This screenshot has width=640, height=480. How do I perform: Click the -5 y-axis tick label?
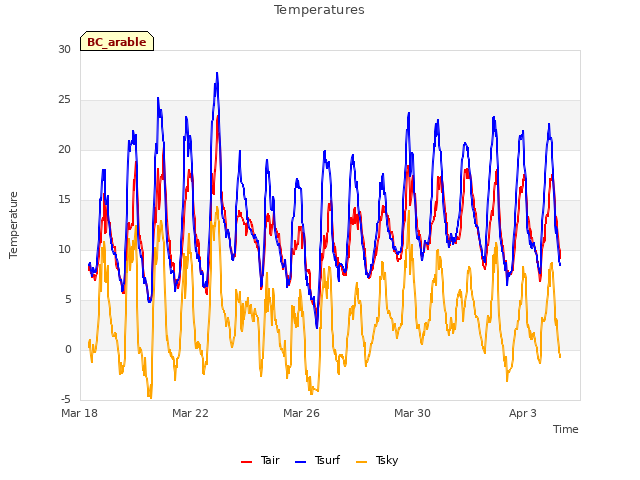click(66, 399)
